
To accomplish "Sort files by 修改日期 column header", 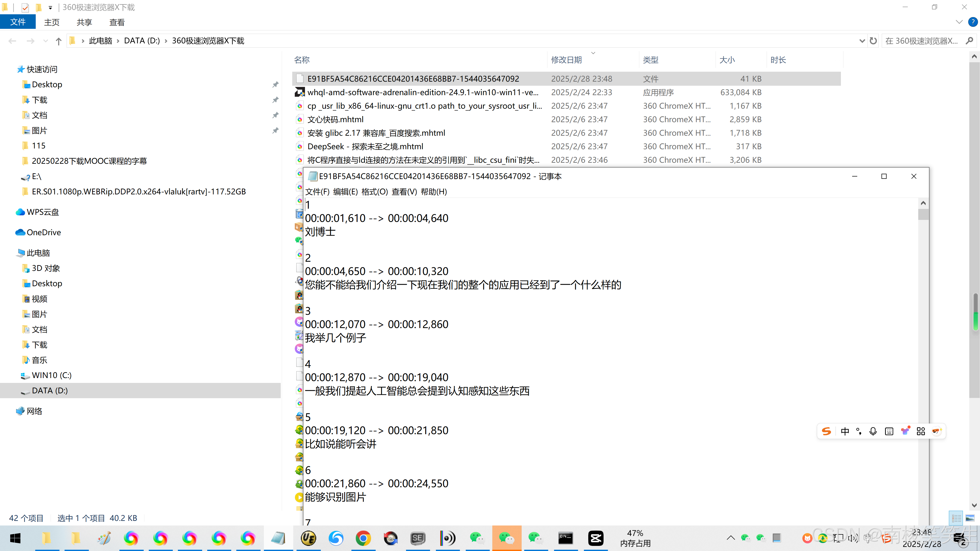I will tap(567, 60).
